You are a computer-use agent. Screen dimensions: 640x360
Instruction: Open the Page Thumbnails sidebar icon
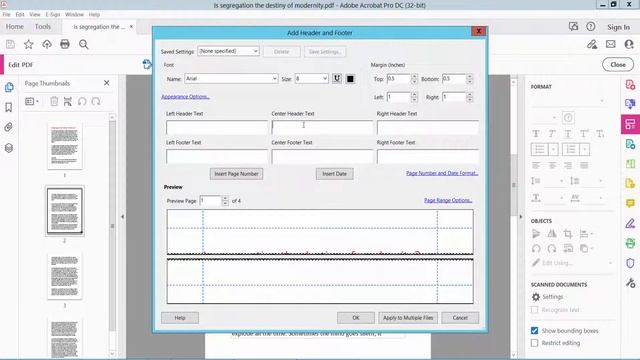[x=9, y=87]
